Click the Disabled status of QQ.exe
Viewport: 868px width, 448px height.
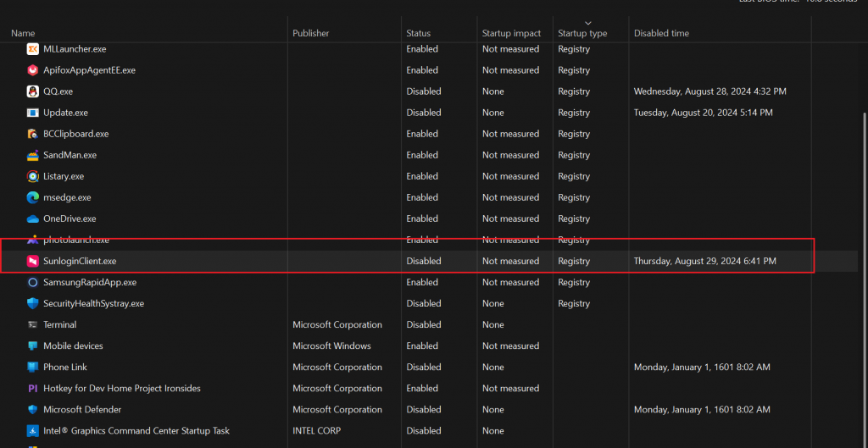coord(424,91)
